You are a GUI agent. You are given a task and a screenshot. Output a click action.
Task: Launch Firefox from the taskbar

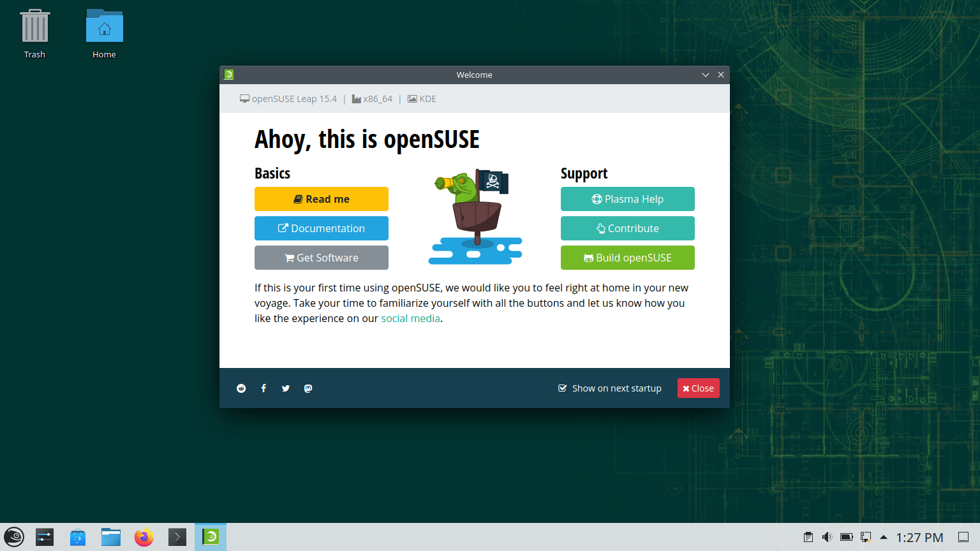(144, 537)
